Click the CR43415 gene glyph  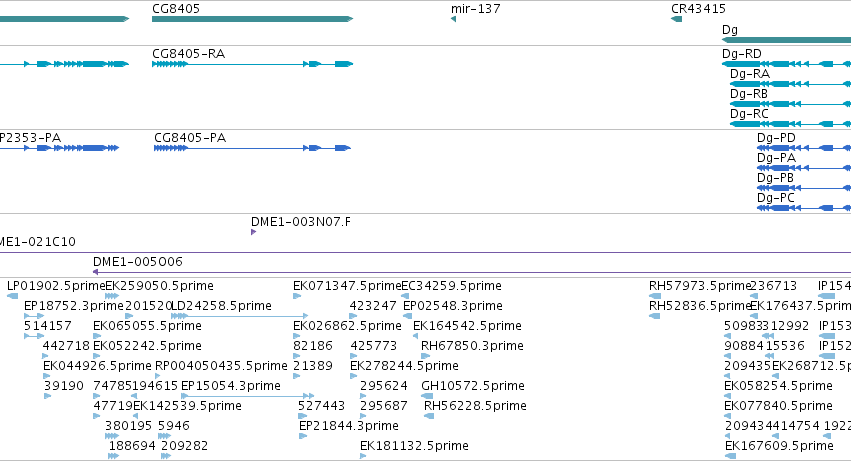(x=676, y=19)
